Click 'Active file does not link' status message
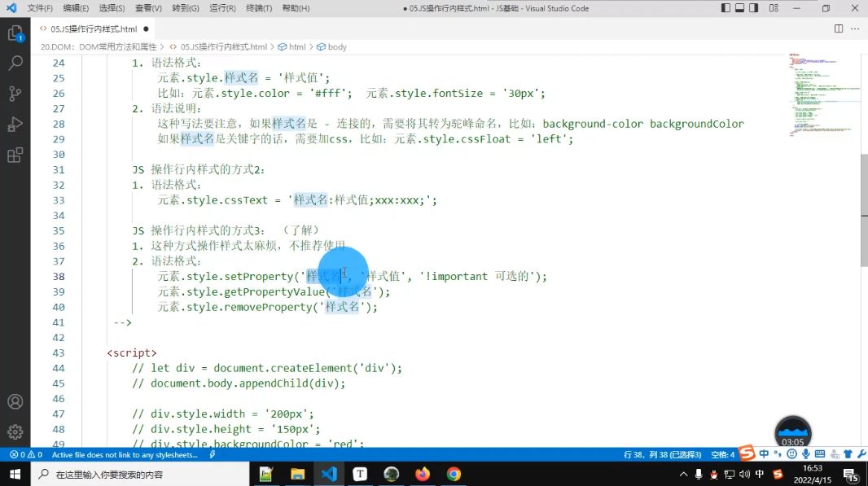This screenshot has width=868, height=486. click(x=125, y=454)
